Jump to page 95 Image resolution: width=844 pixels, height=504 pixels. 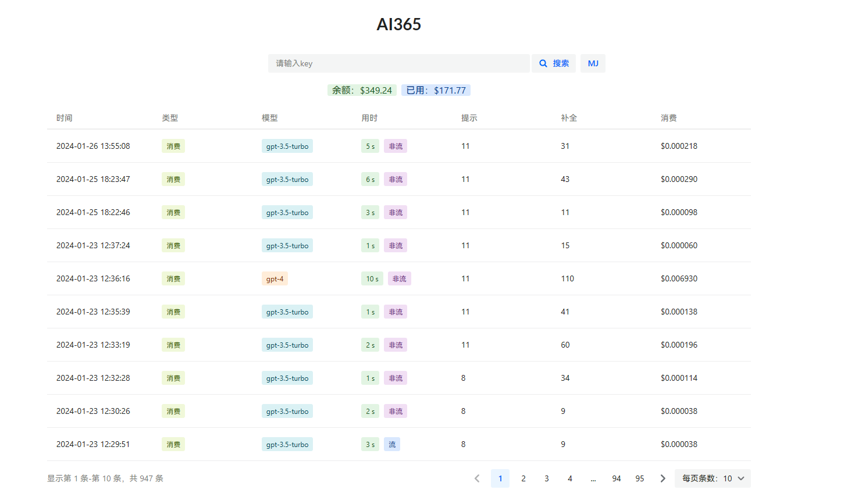click(640, 478)
